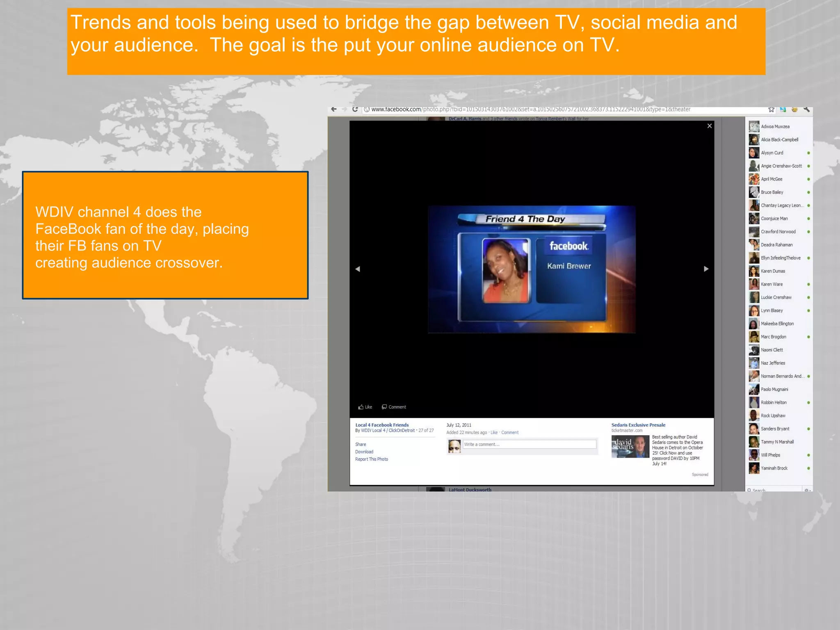
Task: Open chat with Norman Bernardo And...
Action: pyautogui.click(x=778, y=376)
